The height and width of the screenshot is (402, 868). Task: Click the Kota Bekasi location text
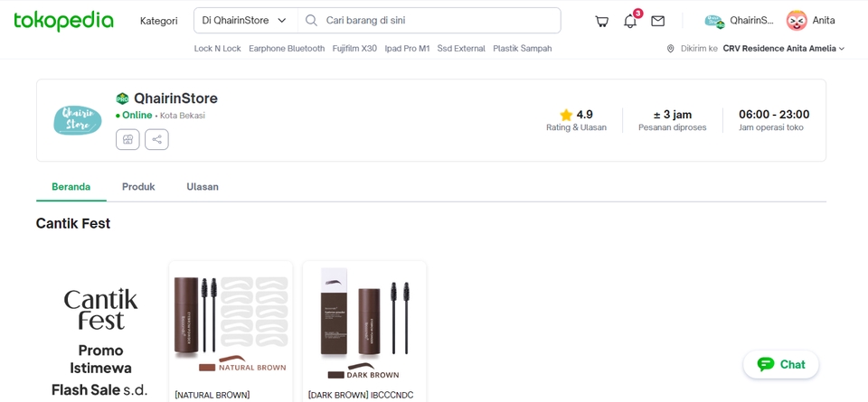point(183,116)
